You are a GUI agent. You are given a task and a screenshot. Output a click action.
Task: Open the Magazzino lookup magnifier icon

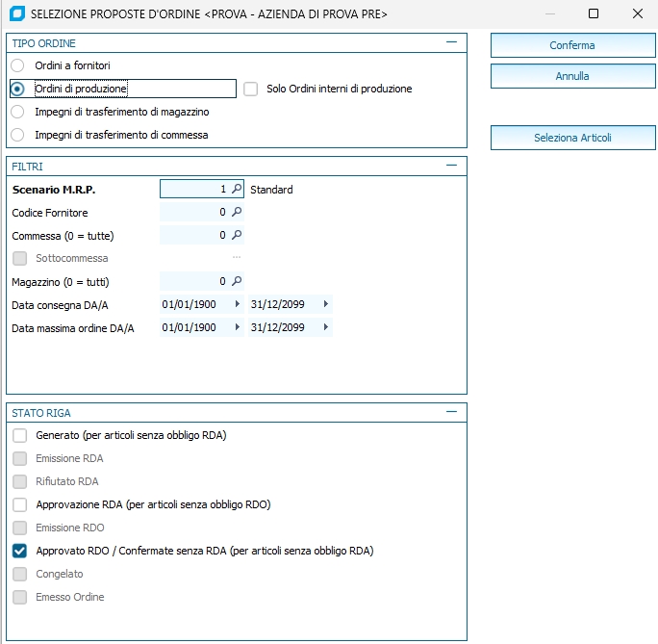tap(237, 281)
